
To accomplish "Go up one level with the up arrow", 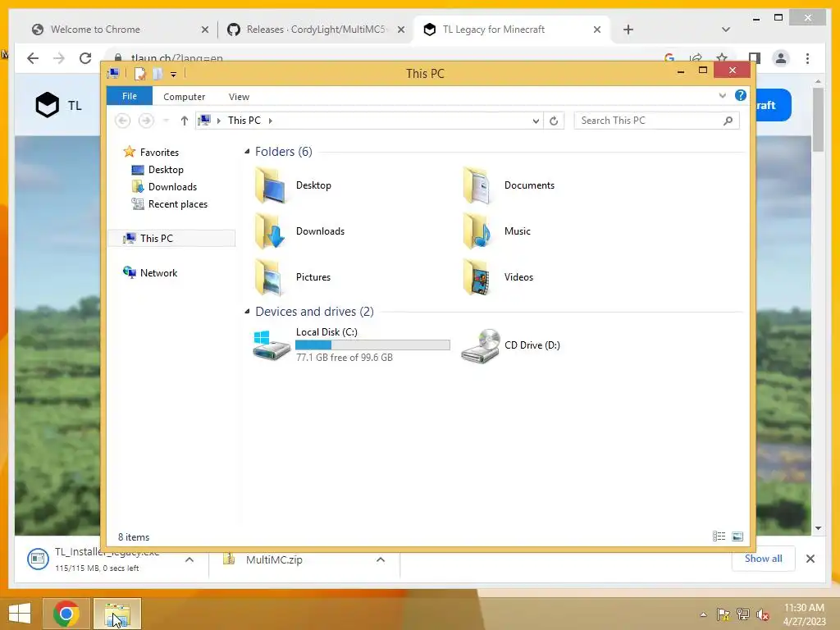I will click(185, 121).
